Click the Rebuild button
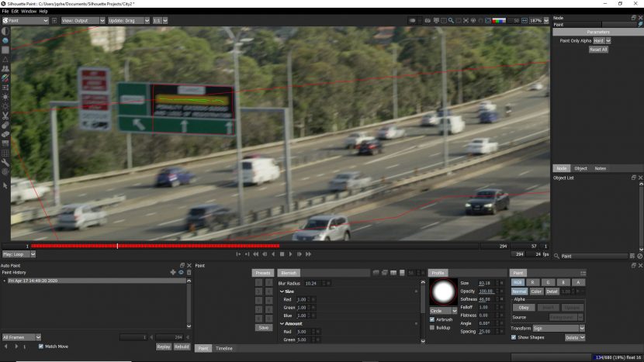Image resolution: width=644 pixels, height=362 pixels. (181, 346)
